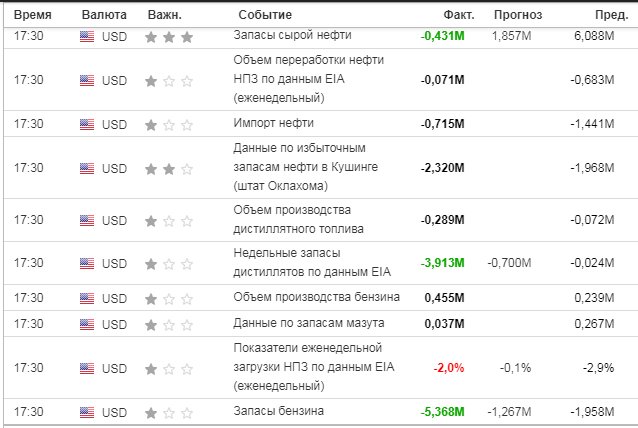Click the US flag in дистиллятного топлива row
The width and height of the screenshot is (638, 428).
coord(87,221)
